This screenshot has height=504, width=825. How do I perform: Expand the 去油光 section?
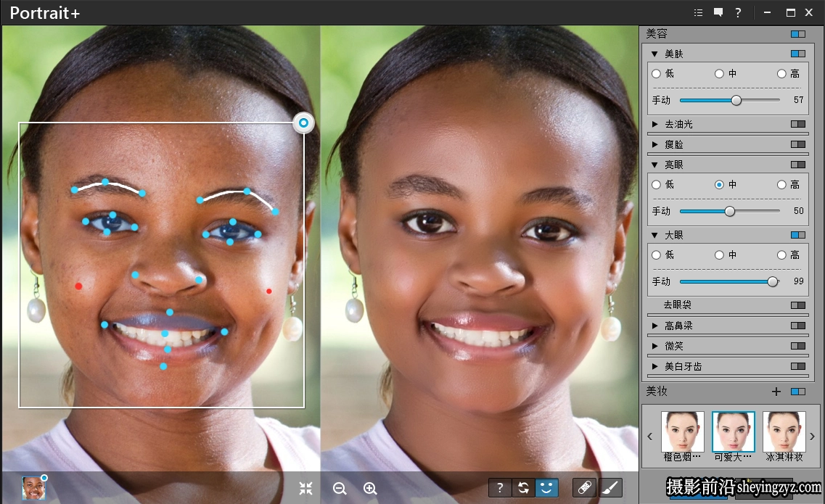pos(654,124)
